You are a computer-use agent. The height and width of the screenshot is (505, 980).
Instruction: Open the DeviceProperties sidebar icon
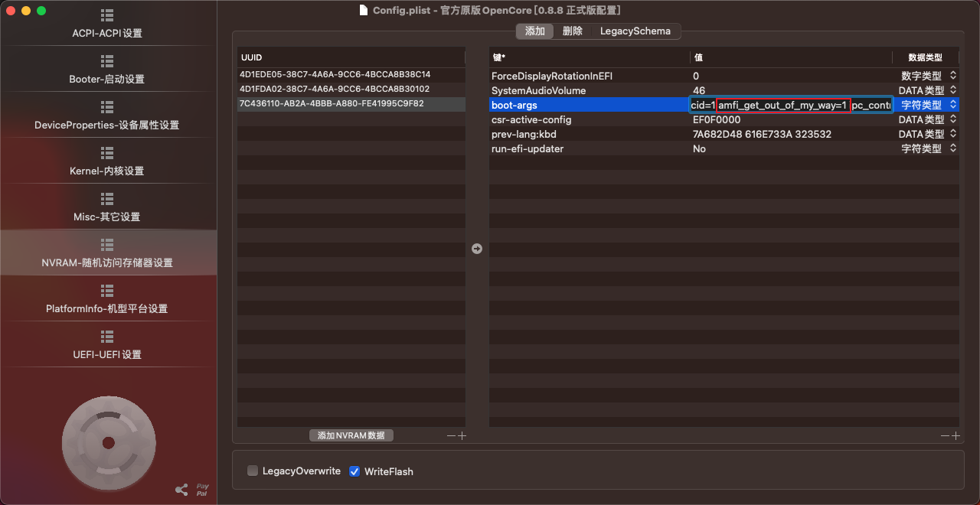tap(107, 107)
